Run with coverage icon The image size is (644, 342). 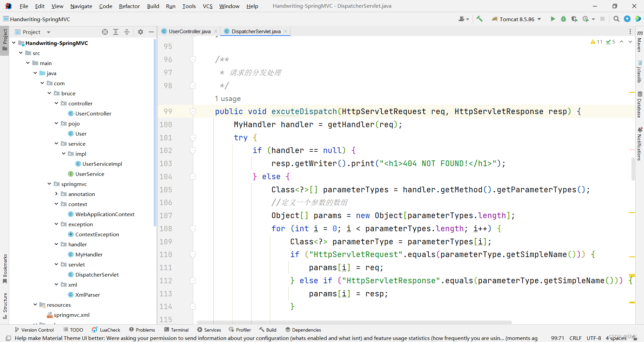coord(575,19)
